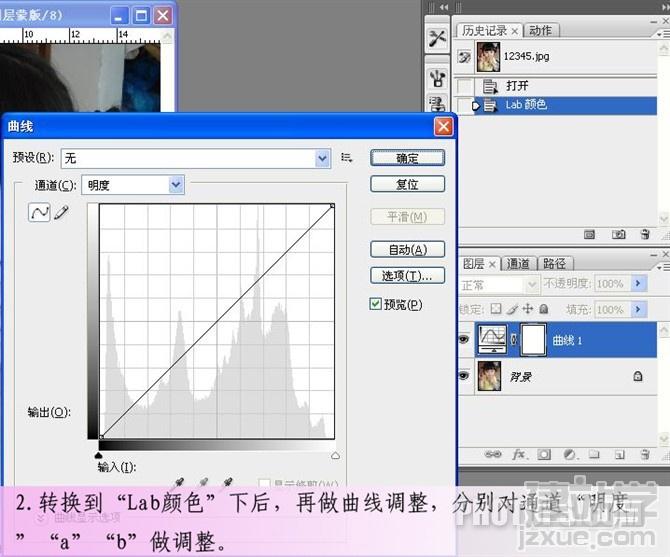This screenshot has width=670, height=557.
Task: Create a new layer
Action: 620,454
